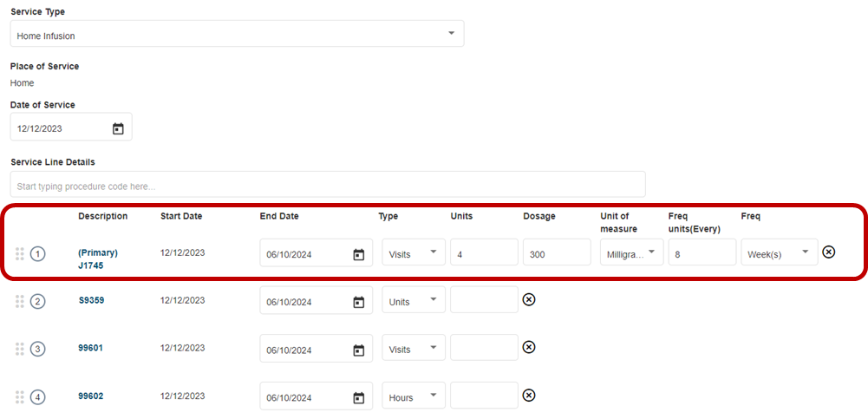Remove the 99602 service line

click(529, 395)
